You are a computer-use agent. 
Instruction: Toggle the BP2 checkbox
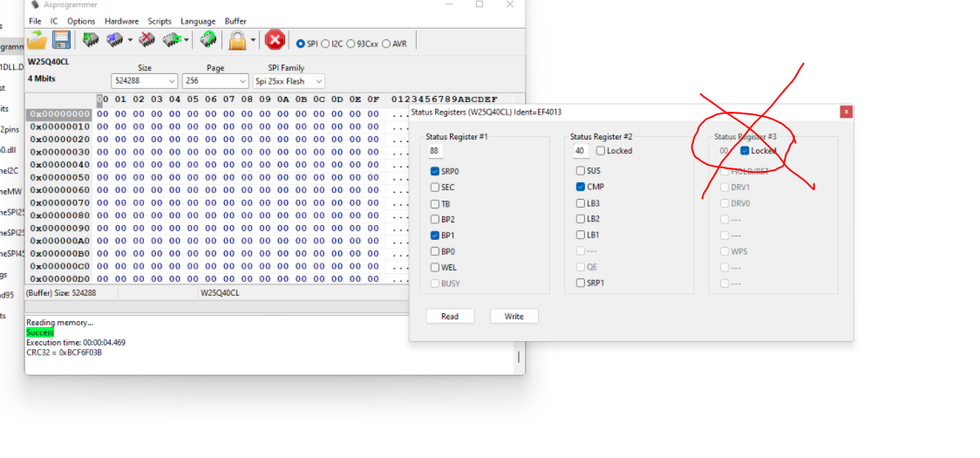[x=435, y=220]
